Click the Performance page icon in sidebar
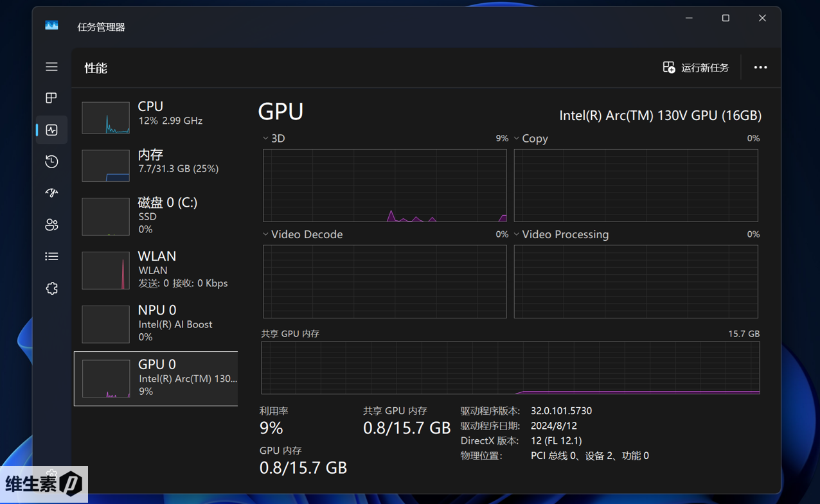820x504 pixels. coord(51,130)
